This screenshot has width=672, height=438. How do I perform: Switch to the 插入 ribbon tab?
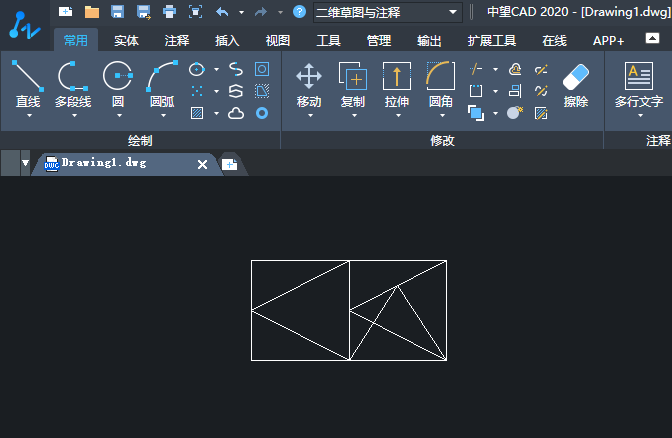227,41
